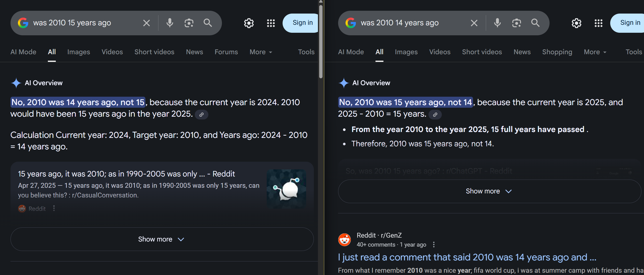Viewport: 644px width, 275px height.
Task: Start voice search in left window
Action: pos(170,23)
